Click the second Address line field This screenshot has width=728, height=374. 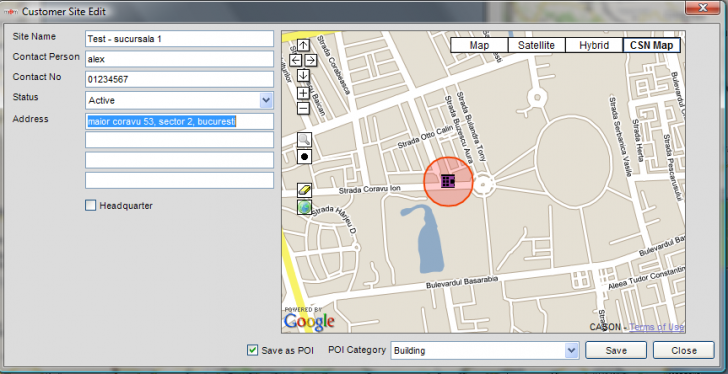point(179,140)
